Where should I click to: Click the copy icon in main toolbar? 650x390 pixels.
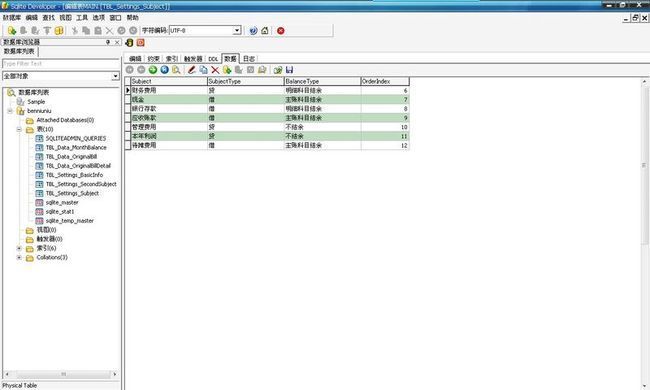coord(86,31)
